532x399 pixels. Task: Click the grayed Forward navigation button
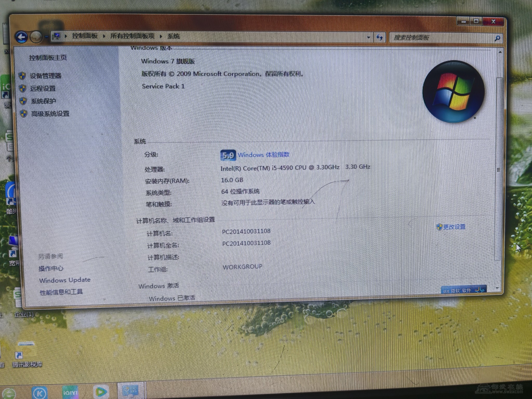(36, 37)
